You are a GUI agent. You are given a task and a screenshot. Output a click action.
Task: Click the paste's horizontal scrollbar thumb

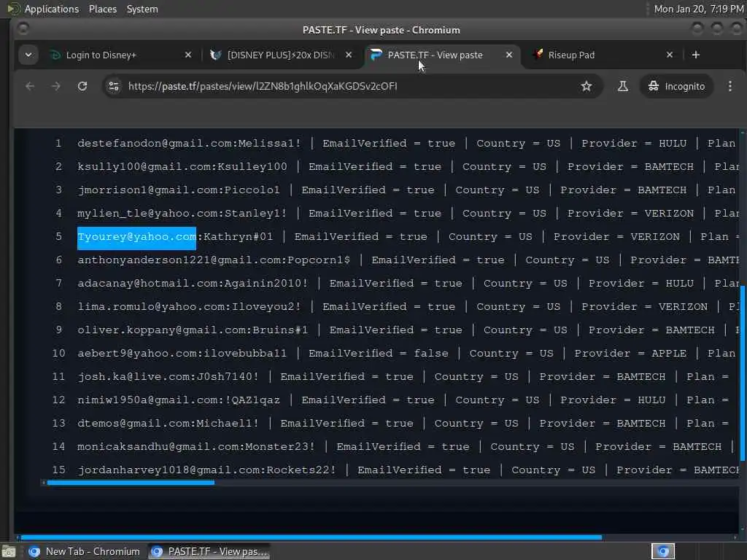pyautogui.click(x=131, y=483)
